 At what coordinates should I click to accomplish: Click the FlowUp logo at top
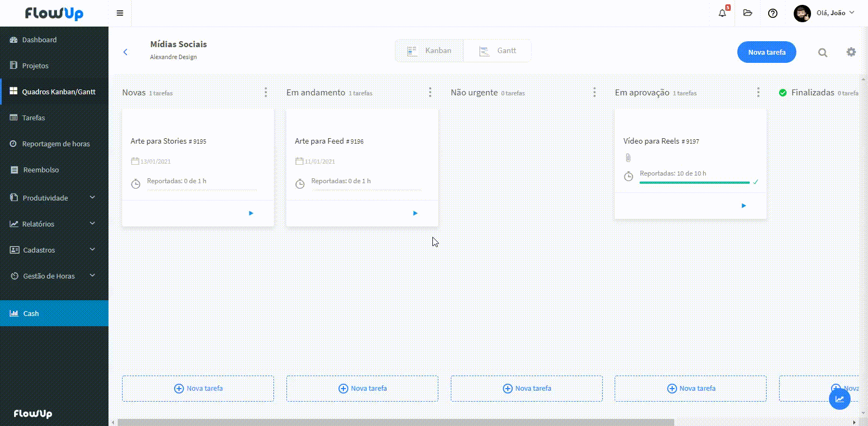[x=54, y=13]
